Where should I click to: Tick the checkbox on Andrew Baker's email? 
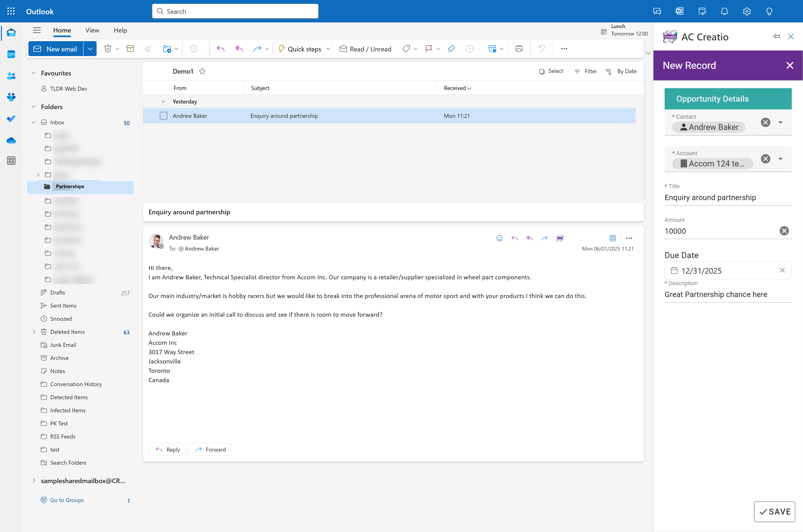click(x=164, y=116)
